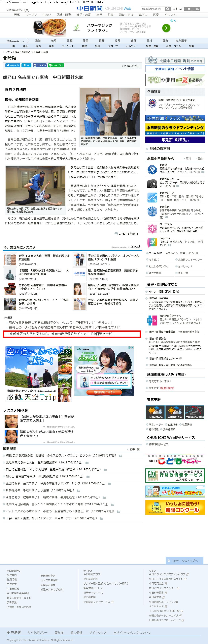Open the スポーツ category tab

pyautogui.click(x=113, y=46)
